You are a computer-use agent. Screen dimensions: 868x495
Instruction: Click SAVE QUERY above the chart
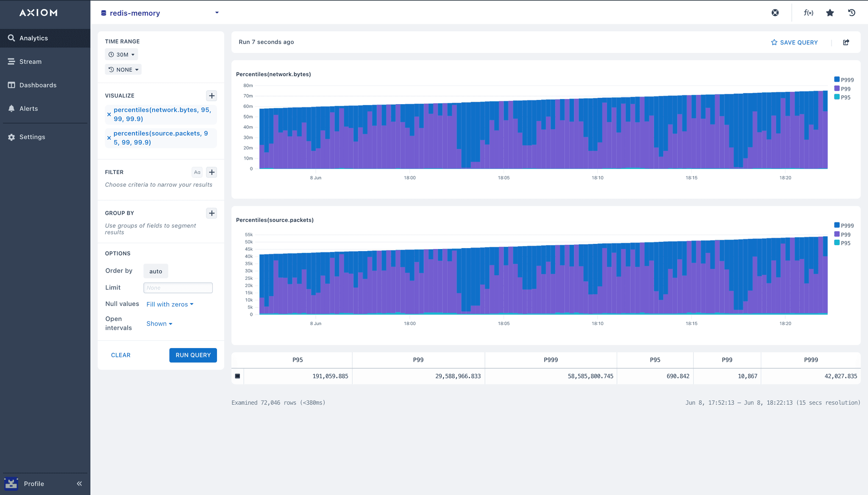point(798,42)
